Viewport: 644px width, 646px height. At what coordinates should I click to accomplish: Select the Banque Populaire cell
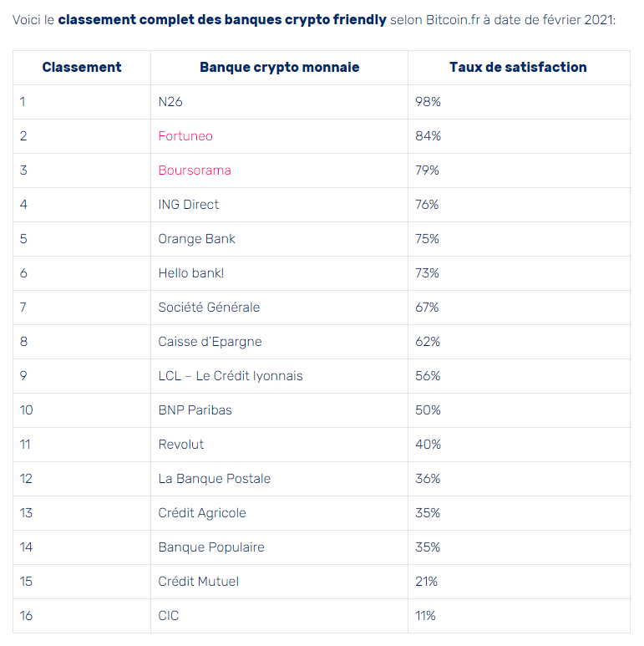[211, 547]
